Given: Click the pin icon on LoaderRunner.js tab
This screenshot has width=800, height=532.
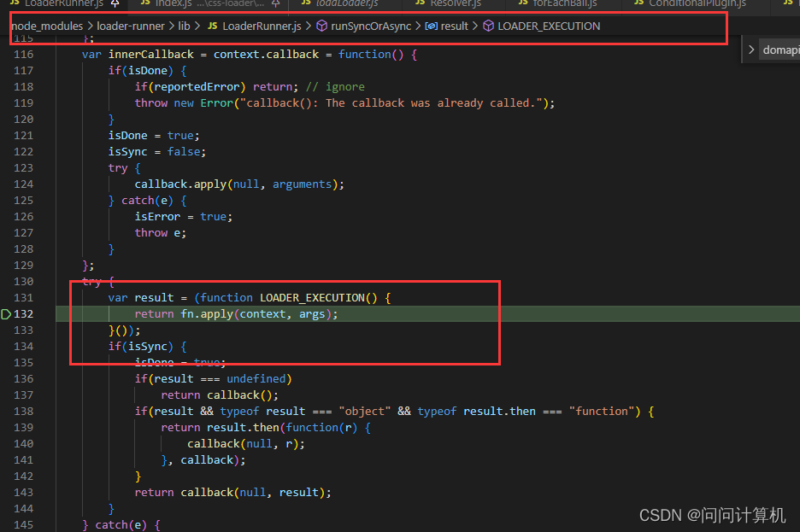Looking at the screenshot, I should pos(115,3).
